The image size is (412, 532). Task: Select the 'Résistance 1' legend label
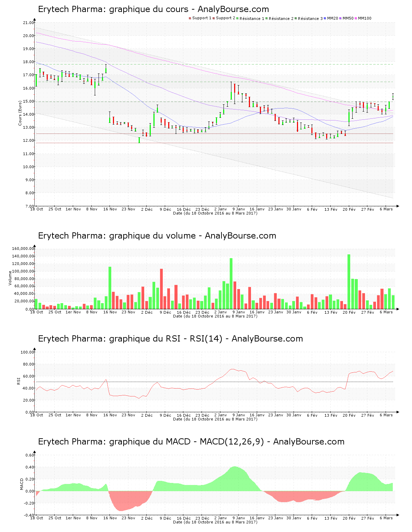tap(252, 19)
